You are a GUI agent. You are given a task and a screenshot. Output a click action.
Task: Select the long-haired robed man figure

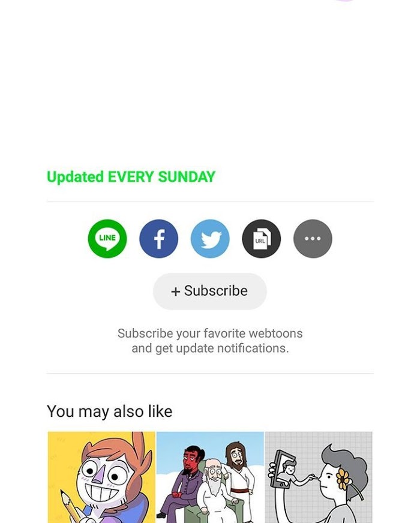[239, 476]
